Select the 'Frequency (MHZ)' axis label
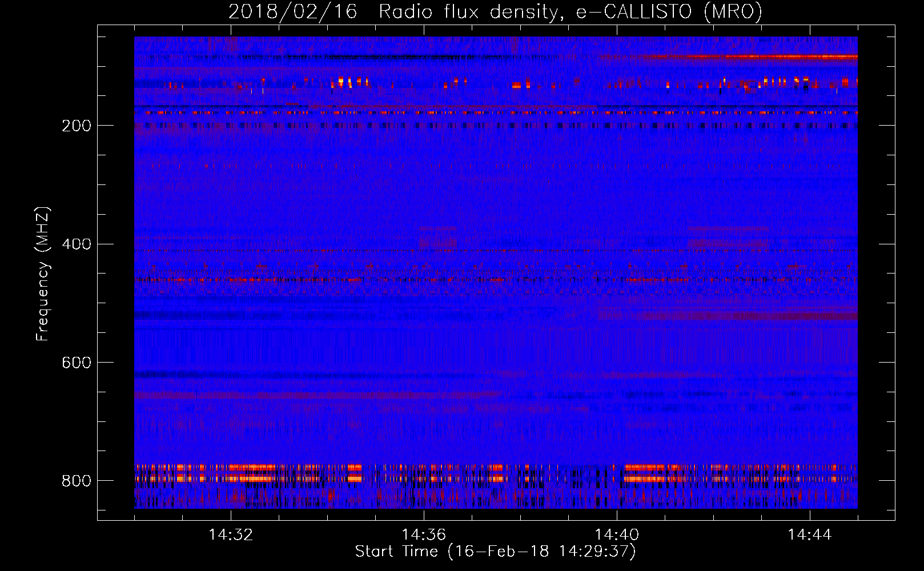 pyautogui.click(x=43, y=274)
